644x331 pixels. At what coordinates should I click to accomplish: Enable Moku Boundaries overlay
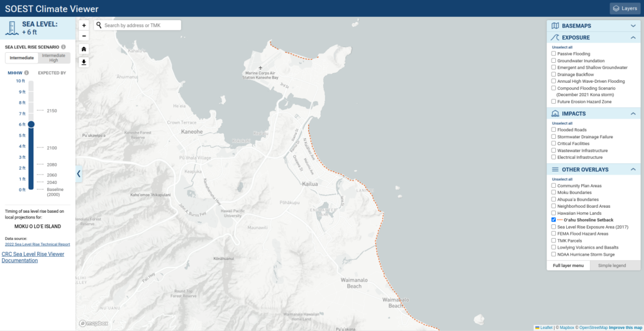pyautogui.click(x=553, y=192)
